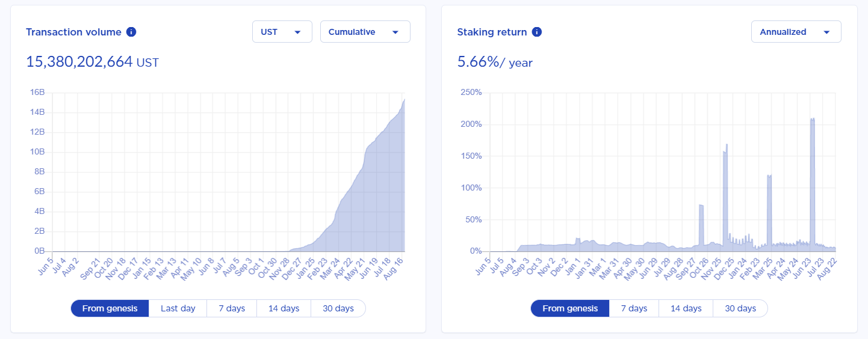The width and height of the screenshot is (868, 339).
Task: Click the 250% axis label
Action: click(471, 93)
